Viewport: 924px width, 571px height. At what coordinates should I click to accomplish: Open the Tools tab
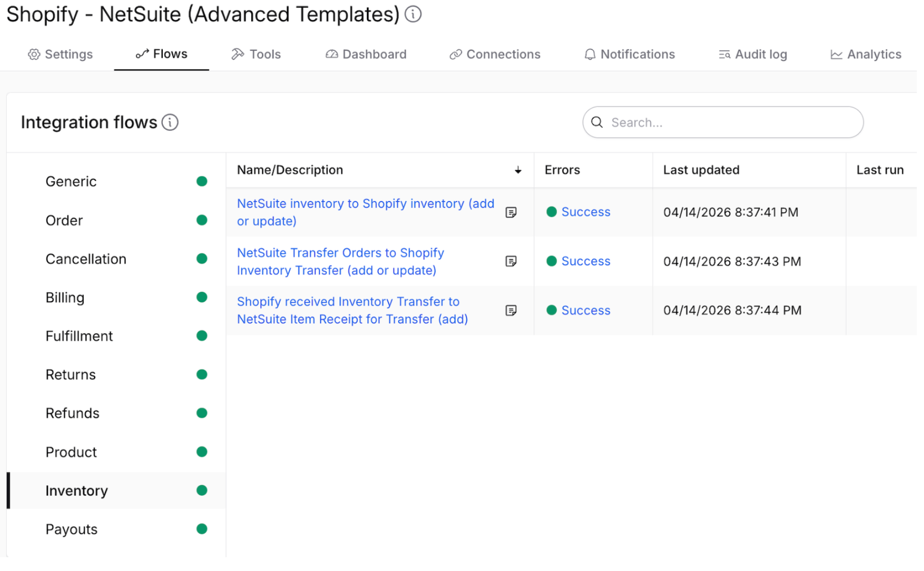[x=256, y=54]
